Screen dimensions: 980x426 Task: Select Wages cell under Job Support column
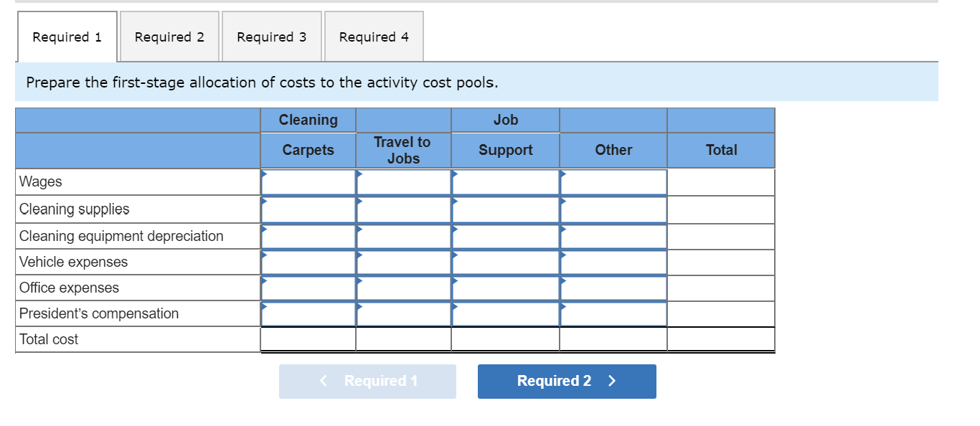506,182
